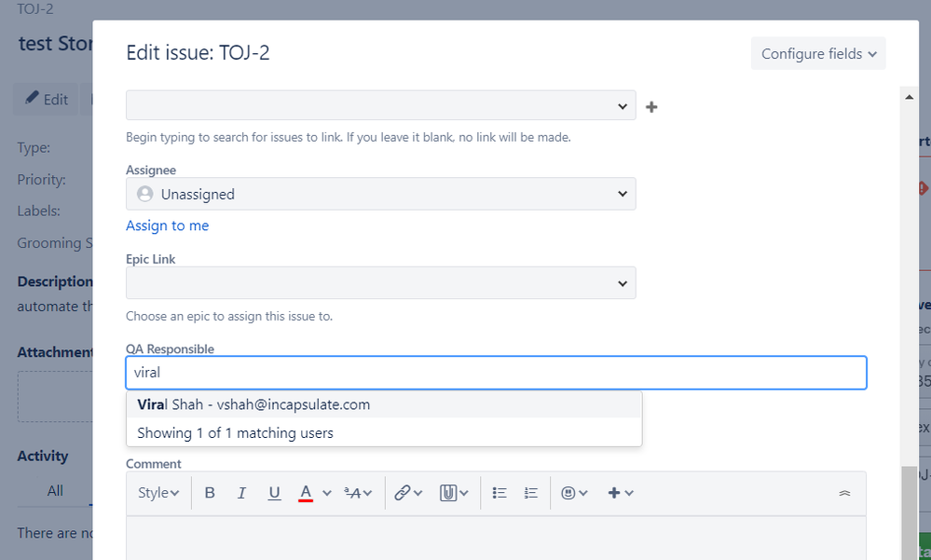
Task: Open the linked issue dropdown at the top
Action: [380, 105]
